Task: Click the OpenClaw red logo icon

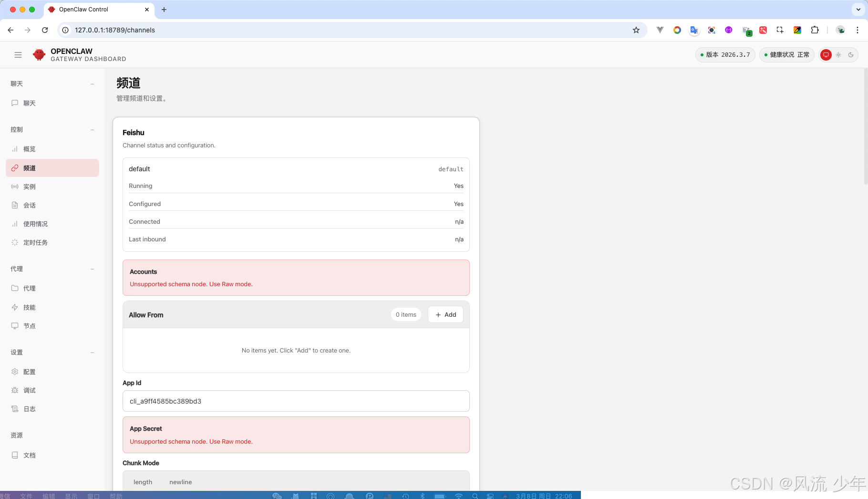Action: coord(39,55)
